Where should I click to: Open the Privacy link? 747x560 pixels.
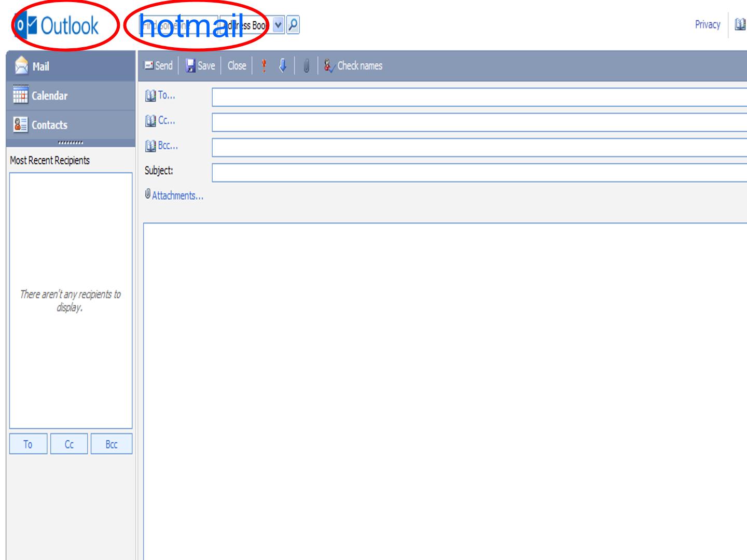(708, 24)
